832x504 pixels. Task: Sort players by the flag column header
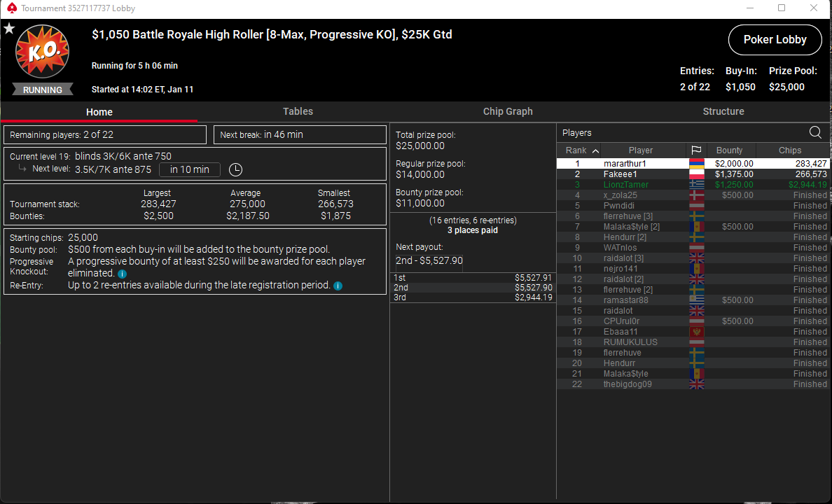coord(696,150)
